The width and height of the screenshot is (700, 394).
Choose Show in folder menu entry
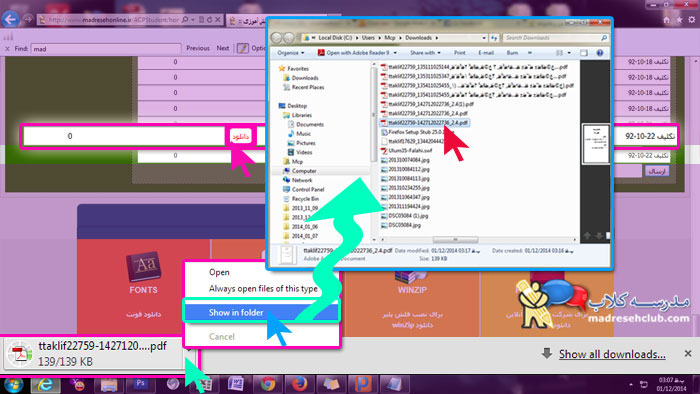(262, 312)
